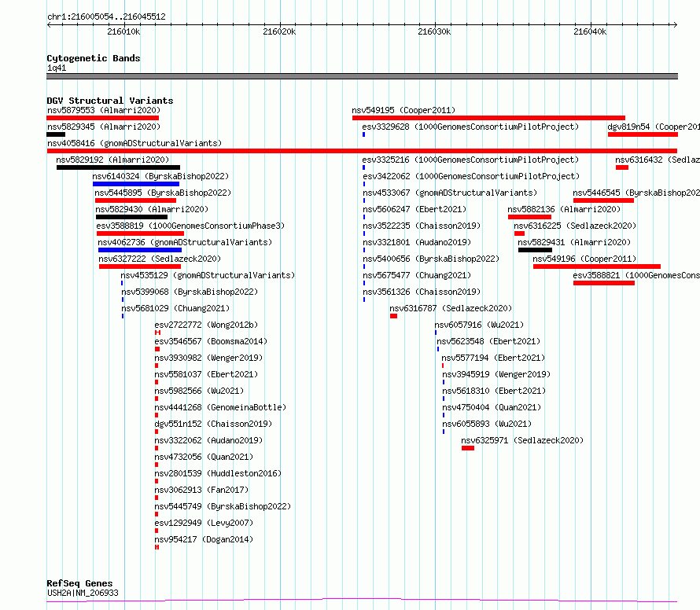
Task: Click the nsv5829345 (Almarri2020) label
Action: pyautogui.click(x=104, y=127)
